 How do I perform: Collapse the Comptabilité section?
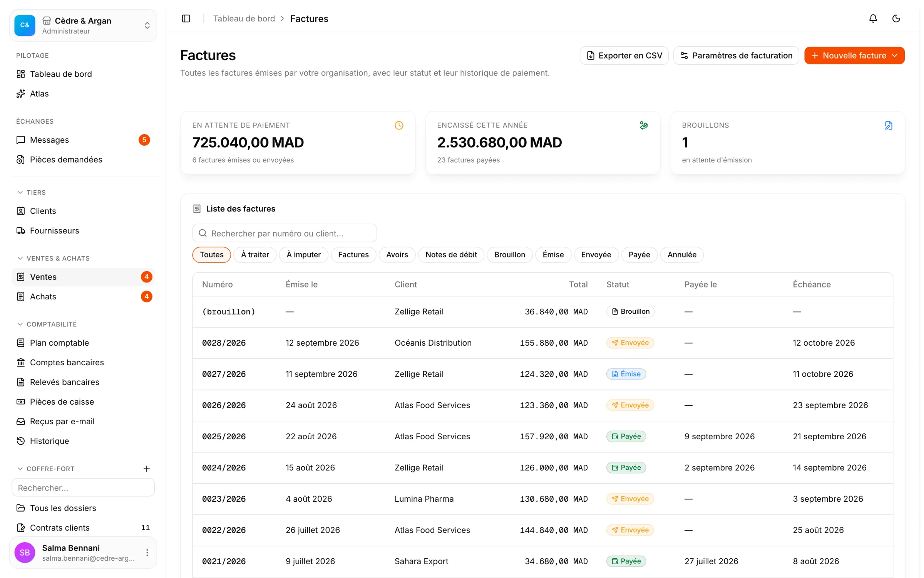pos(47,324)
